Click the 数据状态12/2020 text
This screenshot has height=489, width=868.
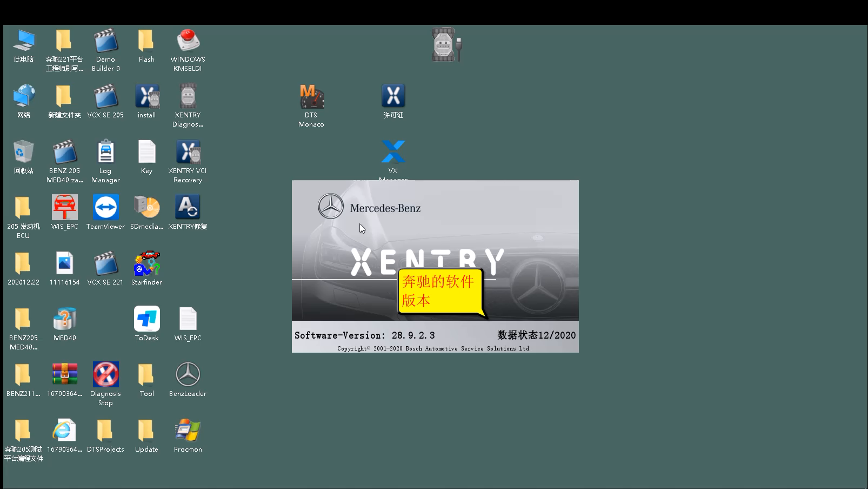click(x=537, y=335)
